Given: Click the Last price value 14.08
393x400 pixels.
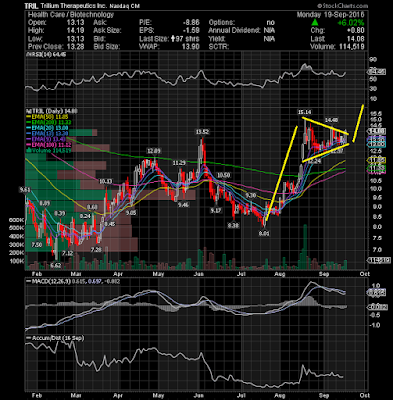Looking at the screenshot, I should tap(356, 39).
